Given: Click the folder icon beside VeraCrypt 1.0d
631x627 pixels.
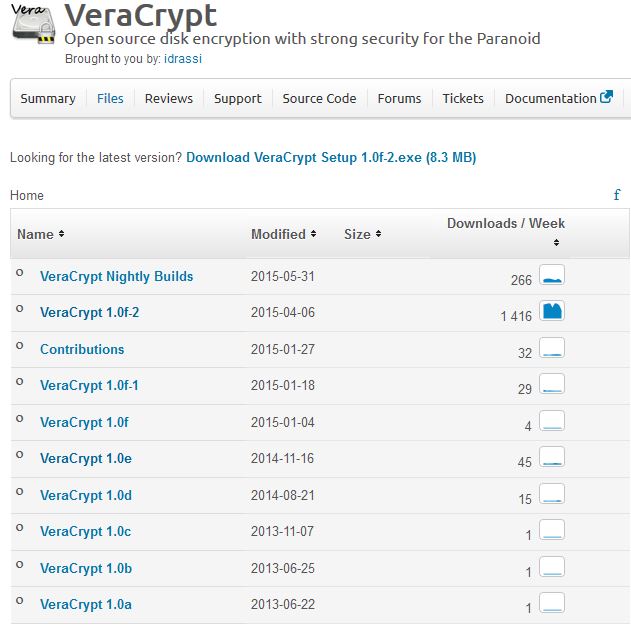Looking at the screenshot, I should (20, 493).
